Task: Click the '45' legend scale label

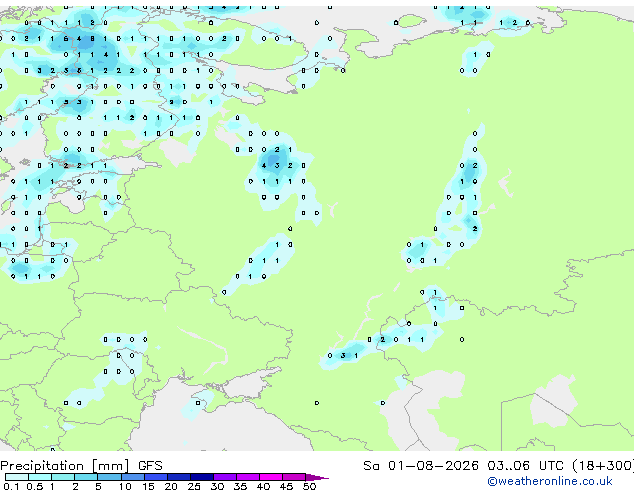Action: [286, 486]
